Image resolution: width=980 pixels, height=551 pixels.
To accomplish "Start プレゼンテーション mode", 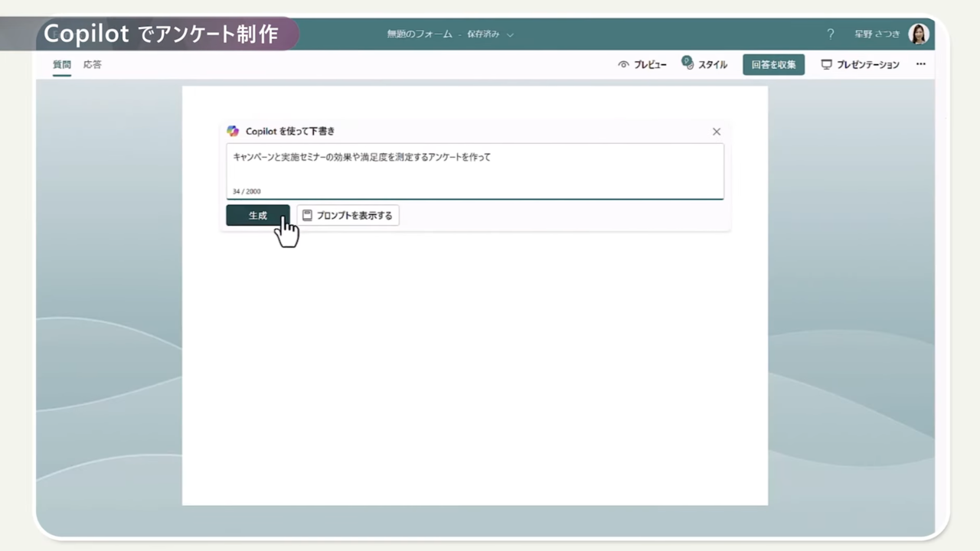I will point(860,65).
